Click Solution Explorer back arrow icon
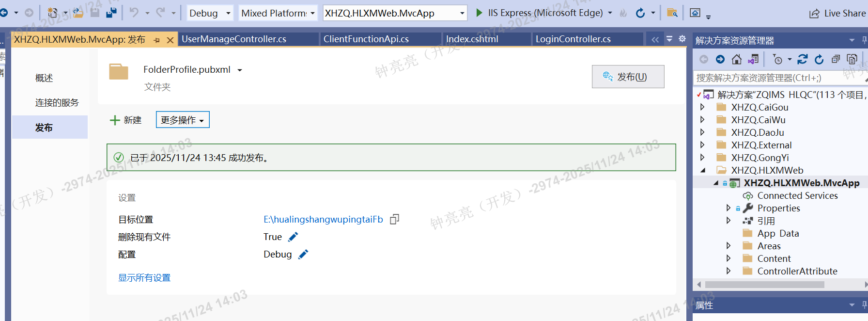868x321 pixels. 704,59
